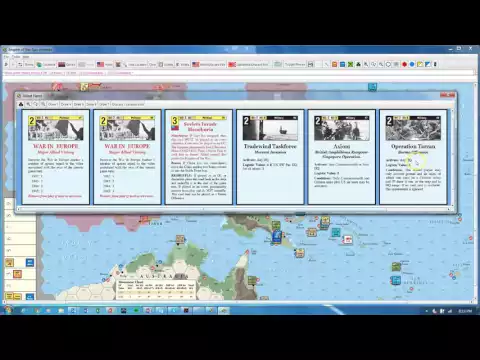
Task: Click the green people group toolbar icon
Action: point(358,64)
